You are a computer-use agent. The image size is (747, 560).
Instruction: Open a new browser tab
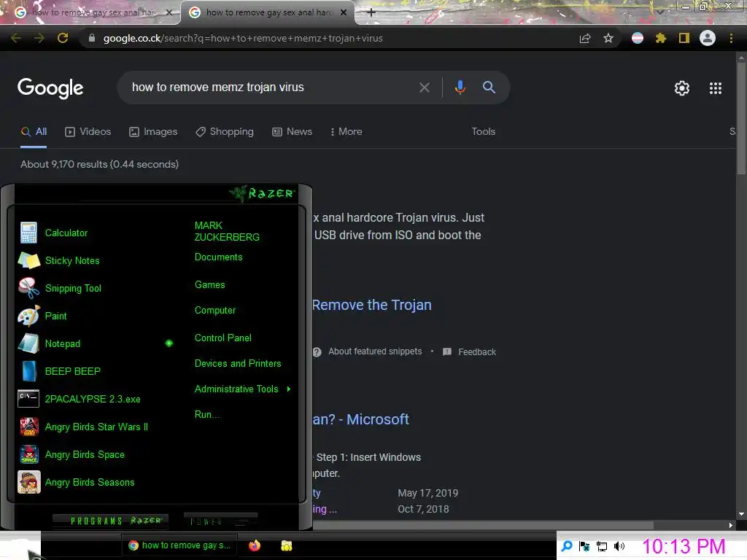click(371, 12)
